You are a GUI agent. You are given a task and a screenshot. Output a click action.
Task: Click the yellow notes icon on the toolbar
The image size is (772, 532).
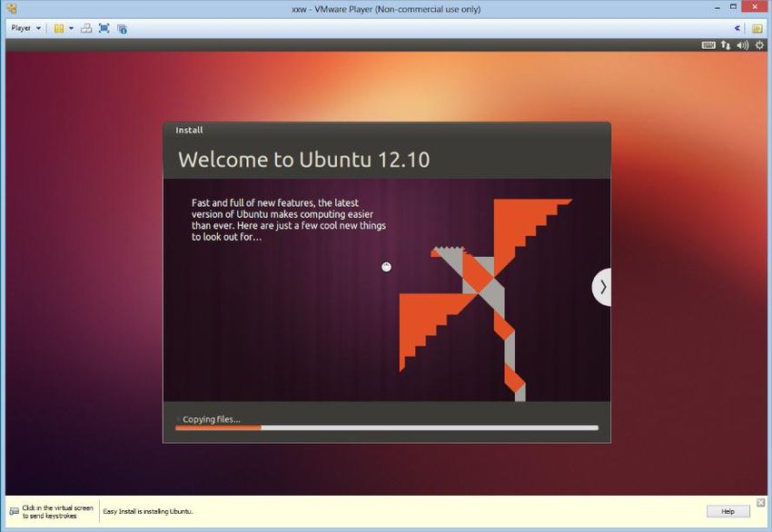pos(757,28)
